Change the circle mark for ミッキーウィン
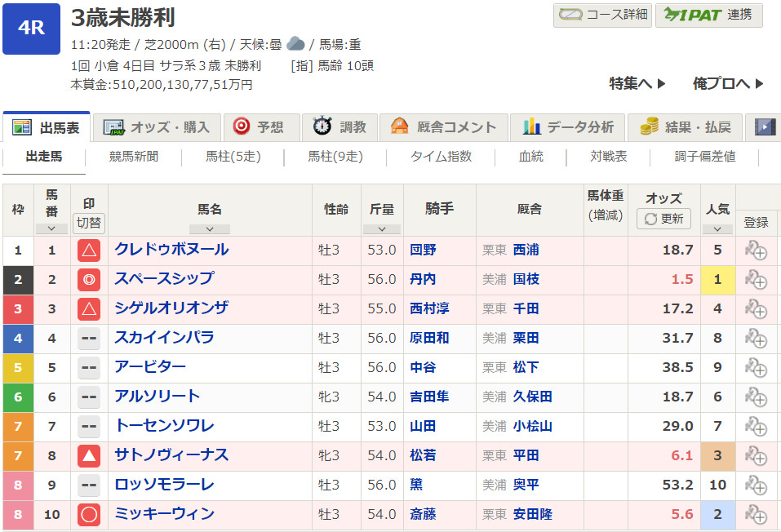This screenshot has height=532, width=781. tap(89, 515)
